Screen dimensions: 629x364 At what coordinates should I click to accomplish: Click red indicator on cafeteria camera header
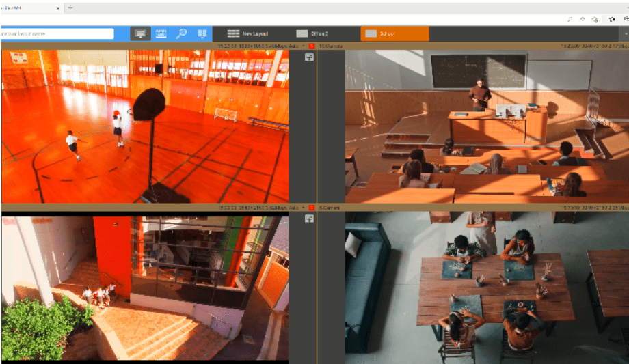pyautogui.click(x=312, y=207)
